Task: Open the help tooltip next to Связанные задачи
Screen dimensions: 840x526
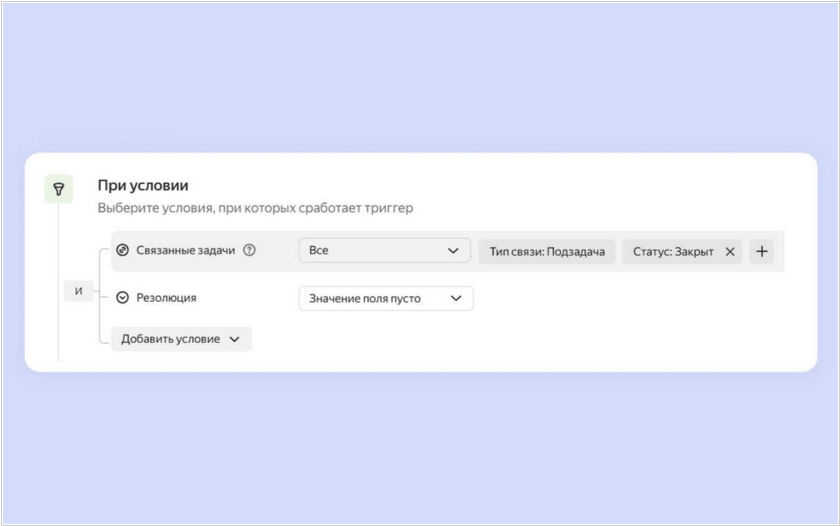Action: 249,251
